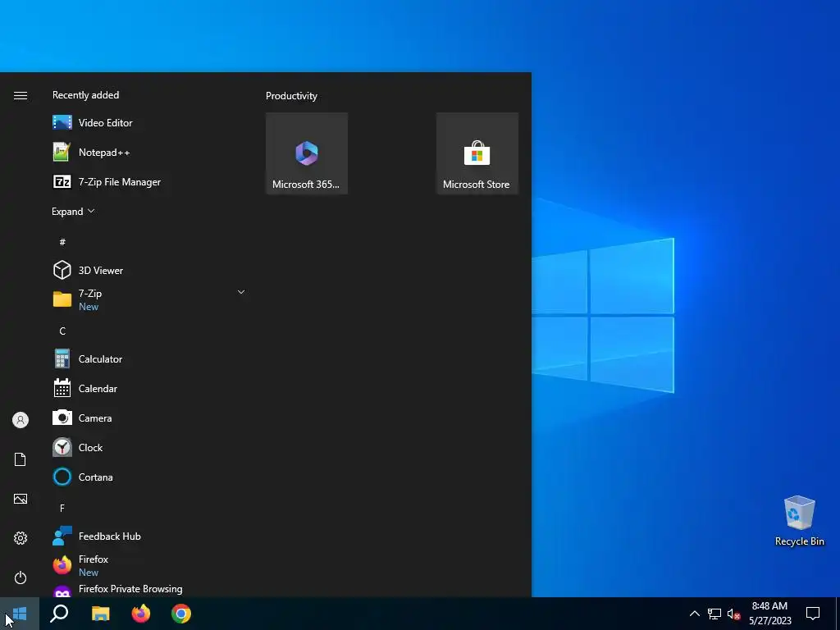Launch Firefox from the taskbar
Screen dimensions: 840x630
tap(141, 614)
